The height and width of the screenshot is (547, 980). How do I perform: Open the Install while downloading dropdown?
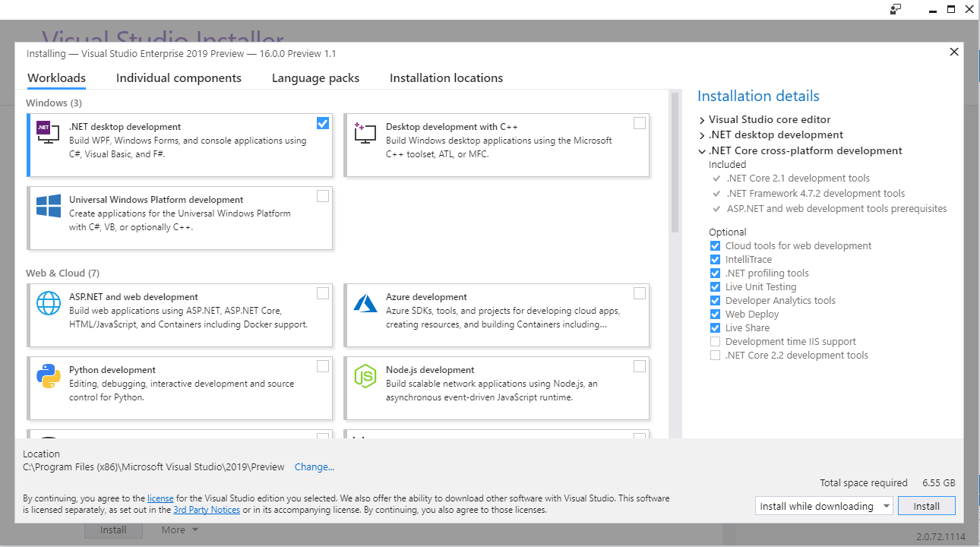tap(824, 506)
